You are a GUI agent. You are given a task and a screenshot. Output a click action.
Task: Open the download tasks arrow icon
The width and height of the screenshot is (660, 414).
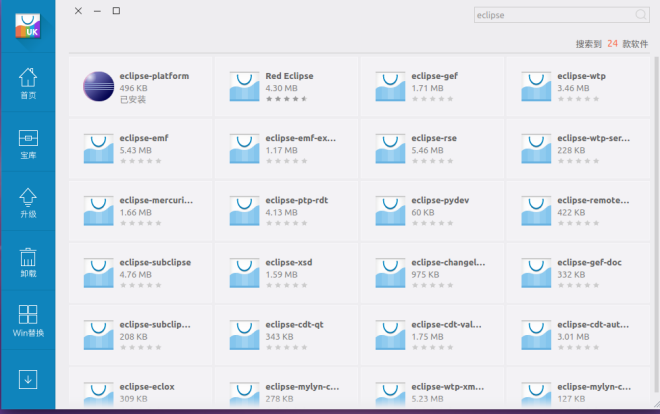pos(28,380)
